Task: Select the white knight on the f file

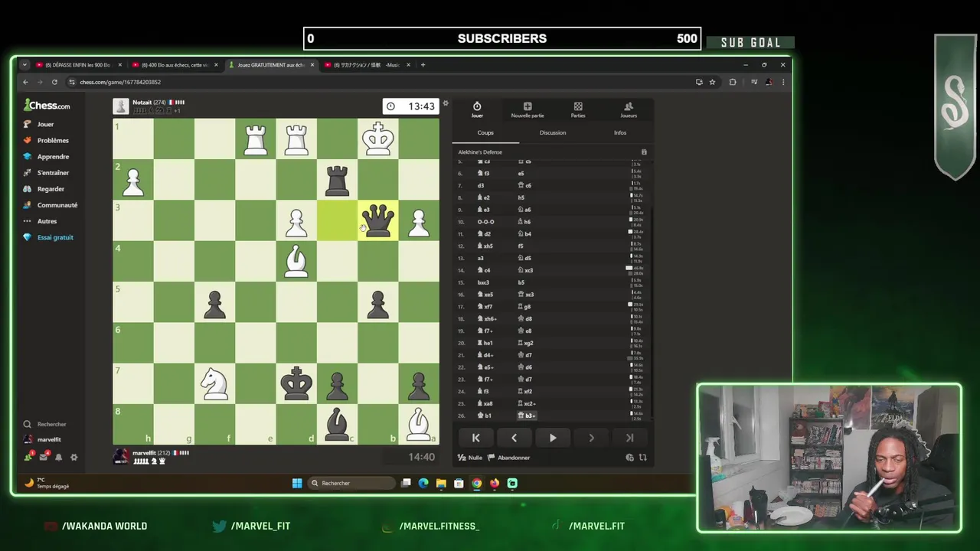Action: pos(214,383)
